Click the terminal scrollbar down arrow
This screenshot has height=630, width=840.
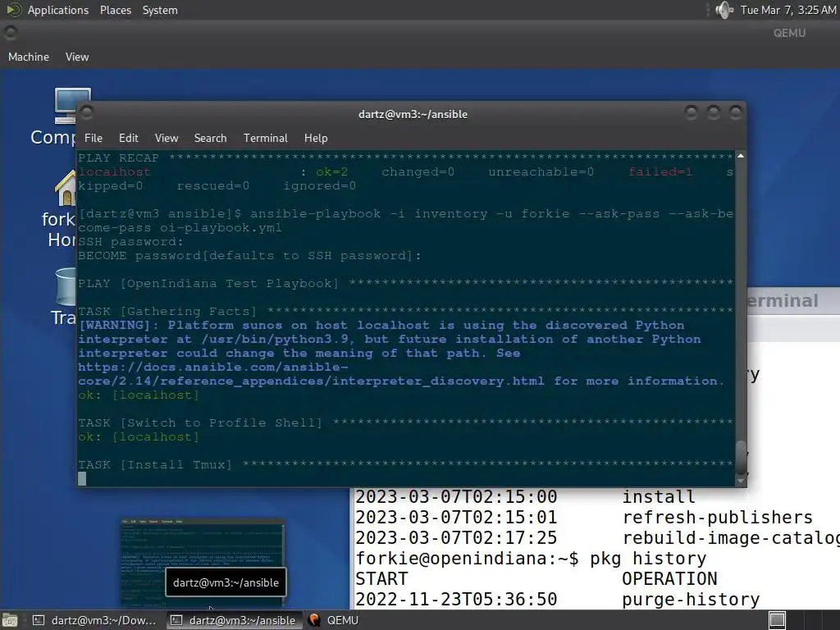tap(741, 481)
